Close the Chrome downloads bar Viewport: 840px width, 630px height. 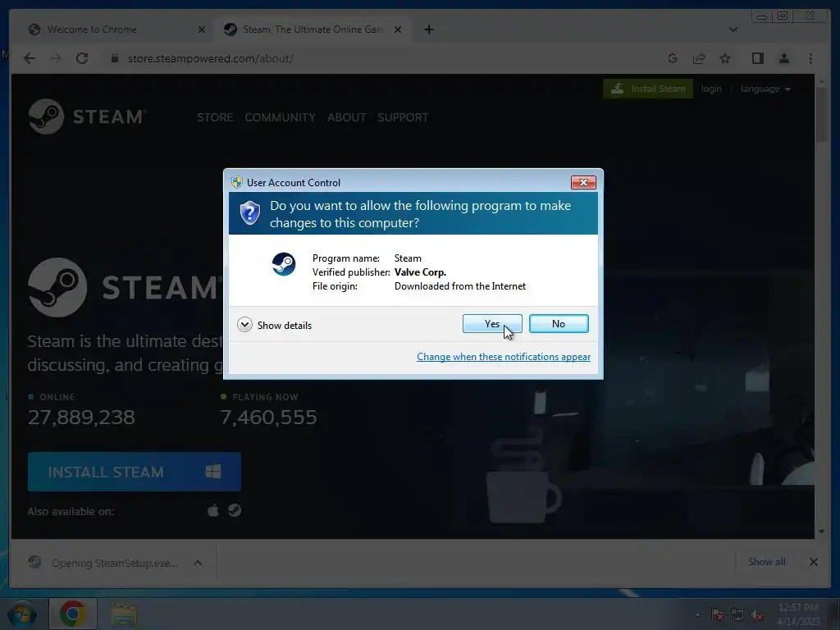click(x=813, y=562)
